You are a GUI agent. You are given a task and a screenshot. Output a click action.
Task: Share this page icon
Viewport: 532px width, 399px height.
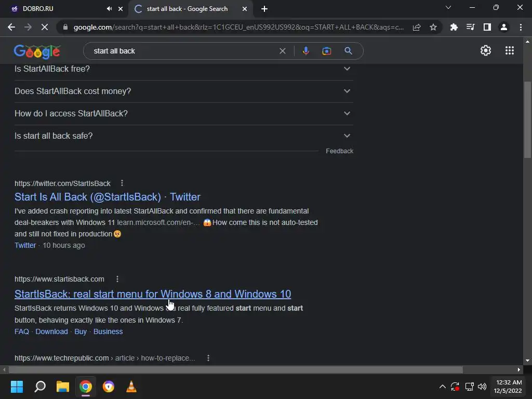[417, 27]
